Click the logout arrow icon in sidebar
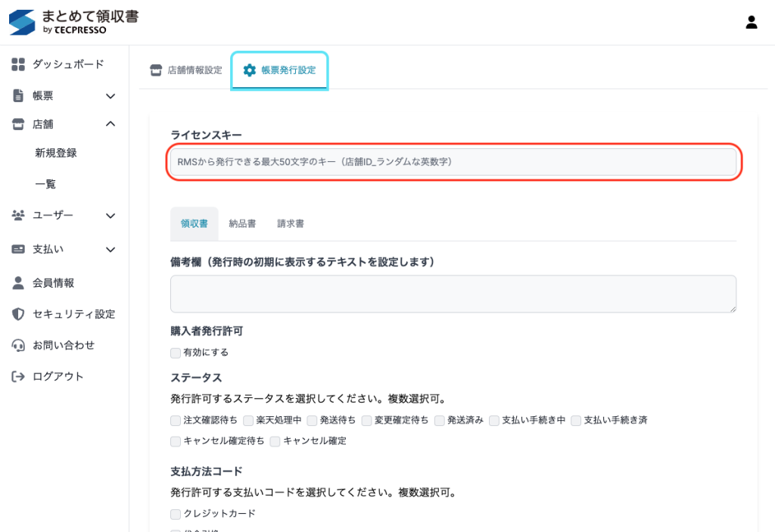 18,376
